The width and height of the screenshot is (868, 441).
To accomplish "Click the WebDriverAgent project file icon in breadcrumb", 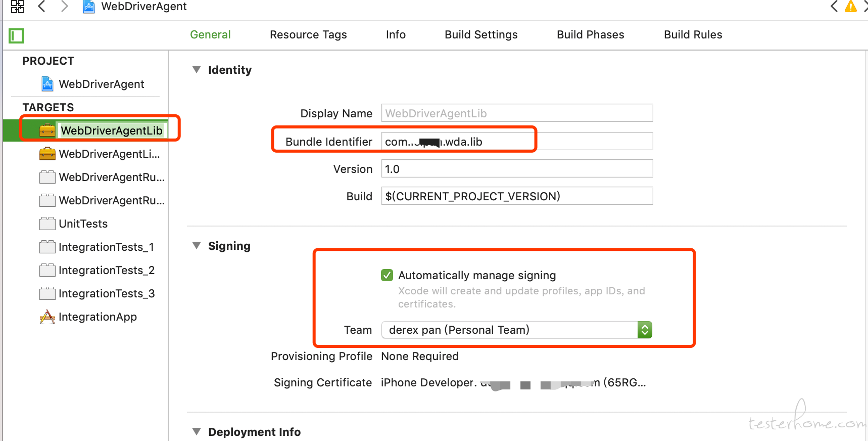I will click(x=89, y=7).
